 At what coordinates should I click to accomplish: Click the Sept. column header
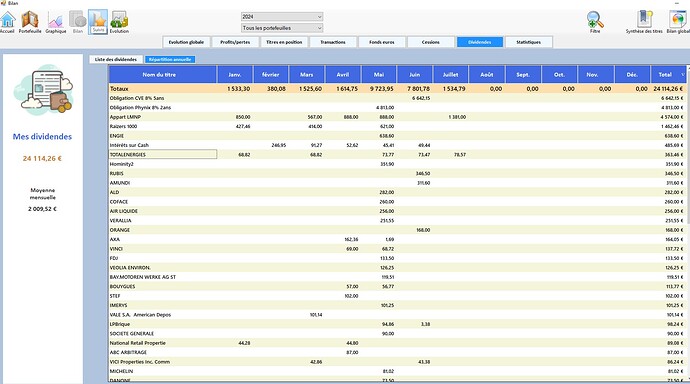523,75
